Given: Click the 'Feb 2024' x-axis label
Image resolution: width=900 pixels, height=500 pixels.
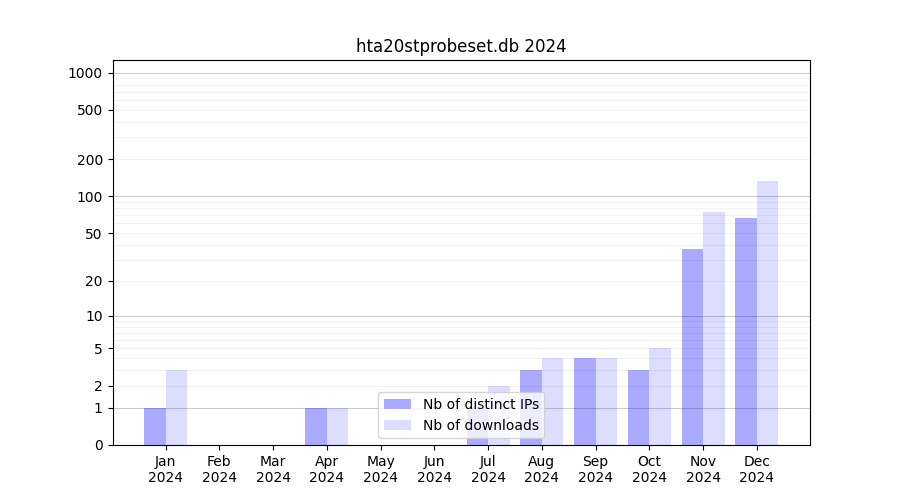Looking at the screenshot, I should click(219, 469).
